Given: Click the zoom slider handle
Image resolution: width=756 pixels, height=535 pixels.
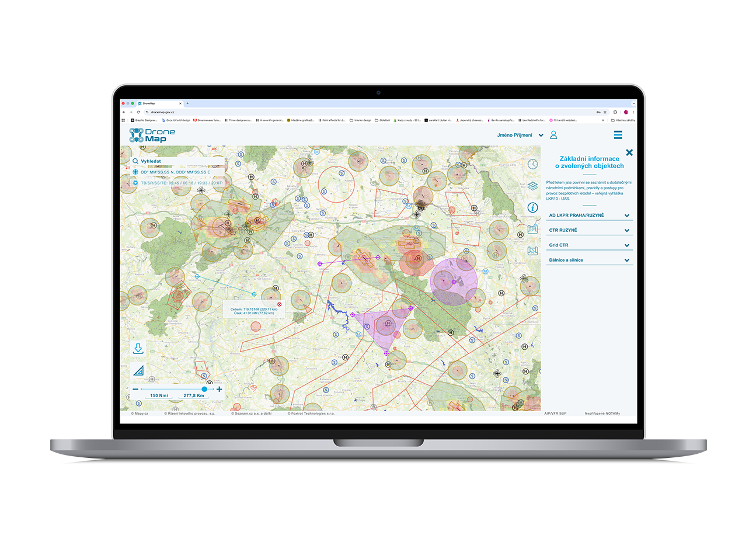Looking at the screenshot, I should coord(204,389).
